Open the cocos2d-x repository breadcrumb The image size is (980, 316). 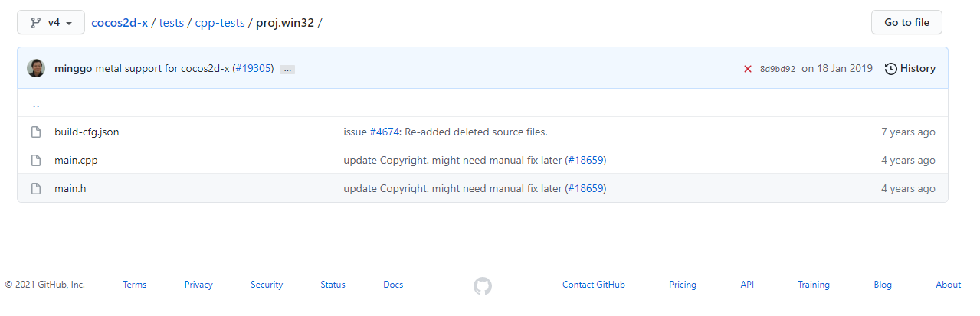[x=120, y=23]
